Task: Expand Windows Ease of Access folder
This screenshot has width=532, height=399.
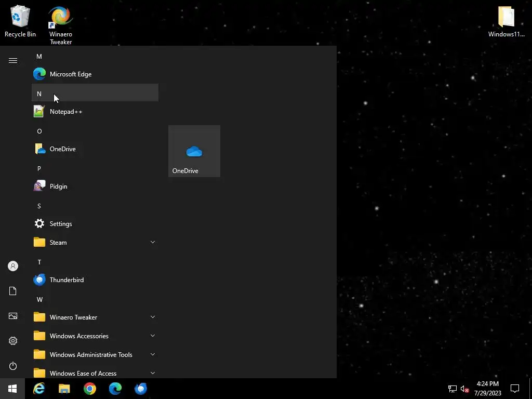Action: click(x=95, y=373)
